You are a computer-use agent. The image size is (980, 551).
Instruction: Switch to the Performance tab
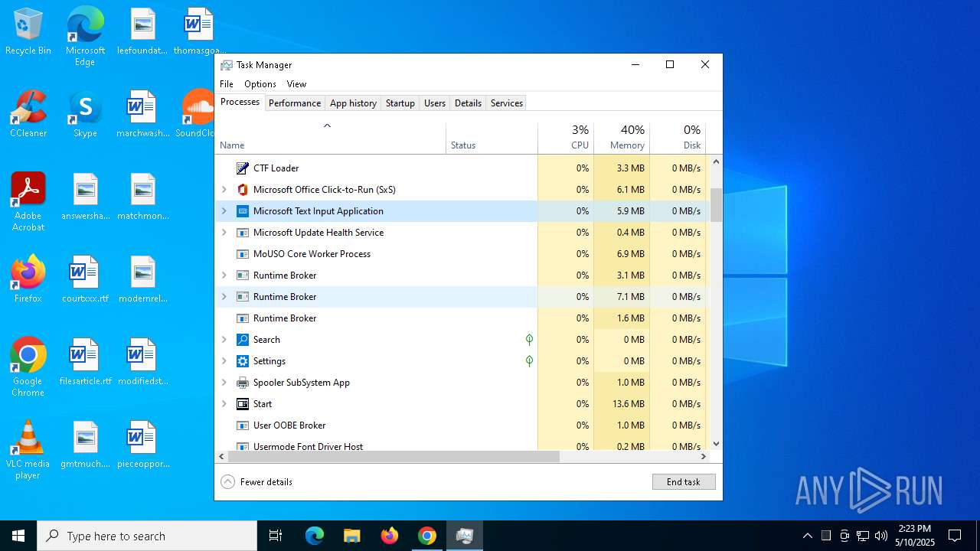[295, 103]
